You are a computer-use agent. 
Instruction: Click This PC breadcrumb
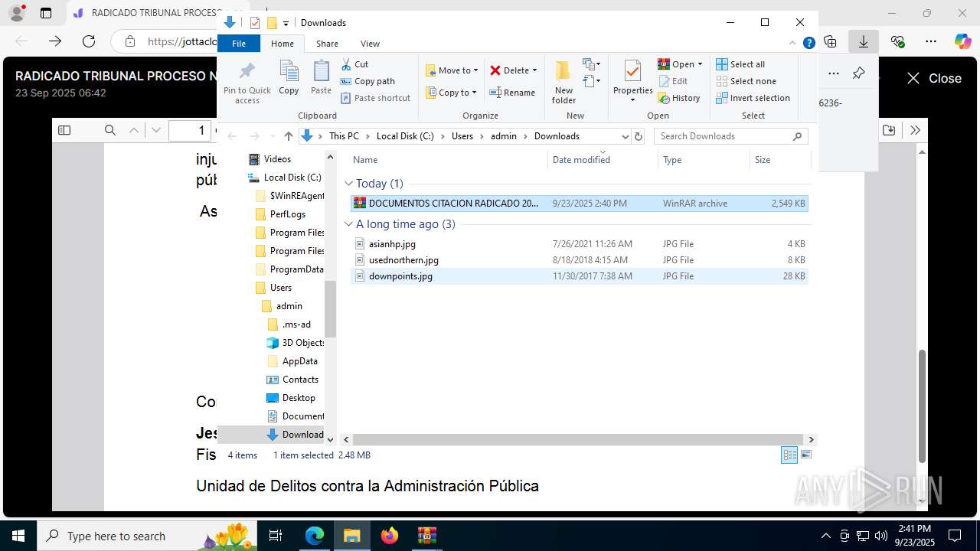click(x=344, y=136)
